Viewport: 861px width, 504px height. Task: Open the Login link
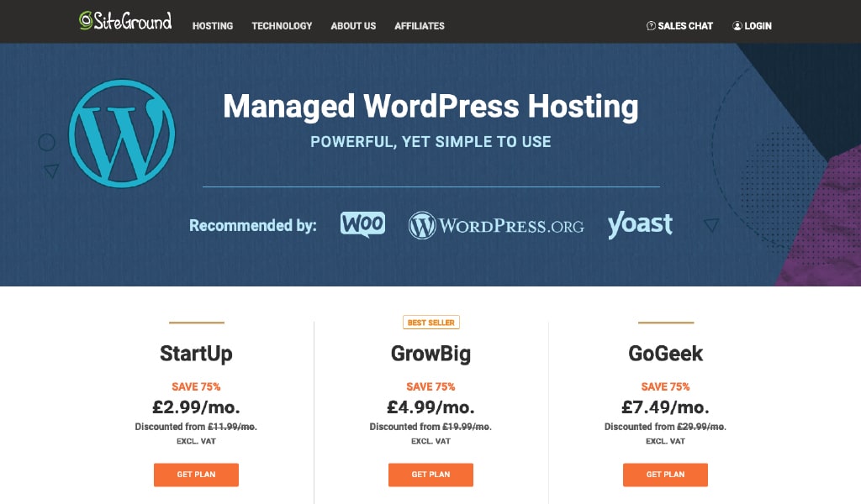coord(758,26)
